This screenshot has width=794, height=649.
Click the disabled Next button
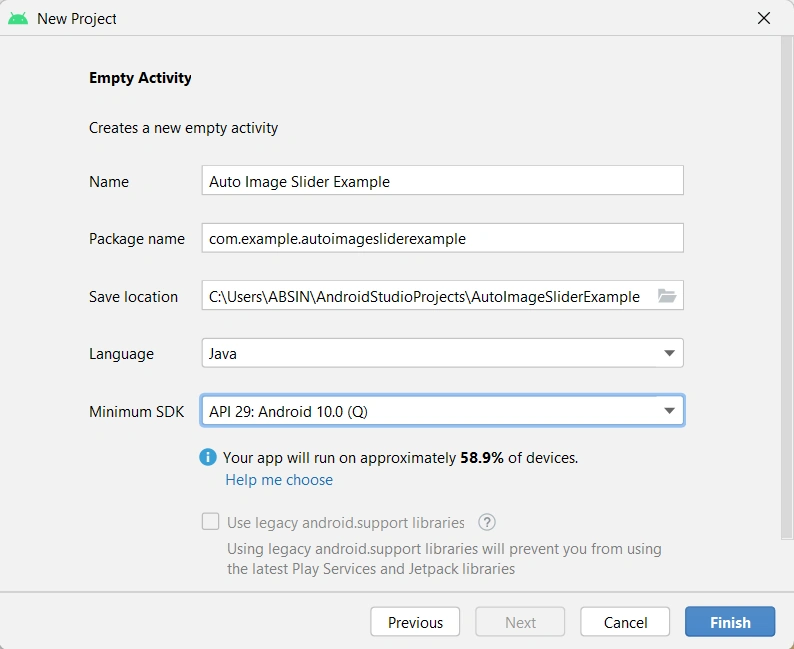520,622
